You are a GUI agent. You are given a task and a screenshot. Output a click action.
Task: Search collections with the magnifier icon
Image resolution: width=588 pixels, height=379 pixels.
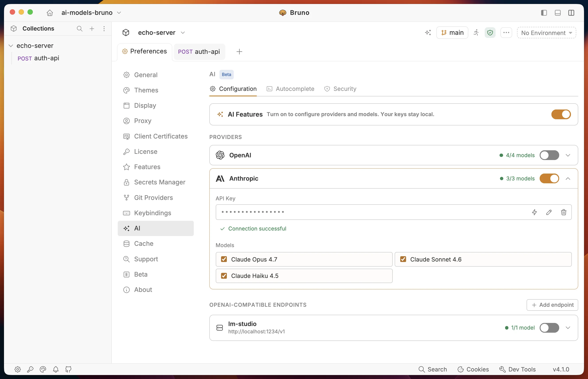tap(80, 29)
